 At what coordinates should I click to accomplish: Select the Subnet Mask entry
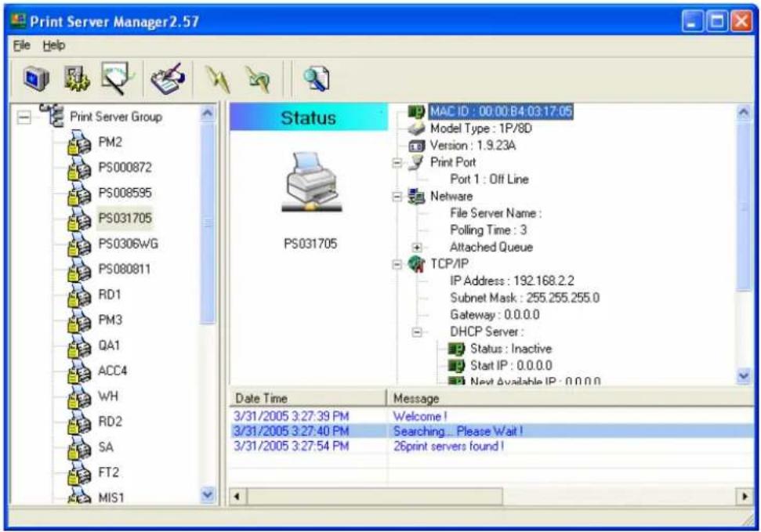[x=524, y=298]
